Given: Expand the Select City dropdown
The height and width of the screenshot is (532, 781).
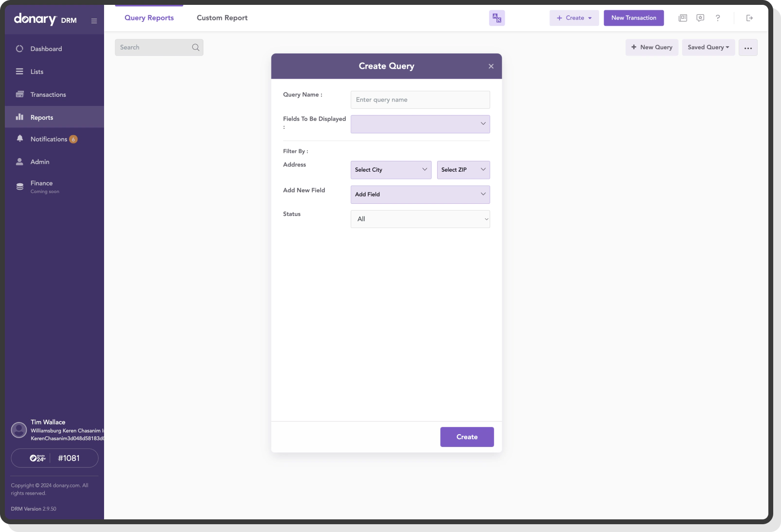Looking at the screenshot, I should point(390,170).
